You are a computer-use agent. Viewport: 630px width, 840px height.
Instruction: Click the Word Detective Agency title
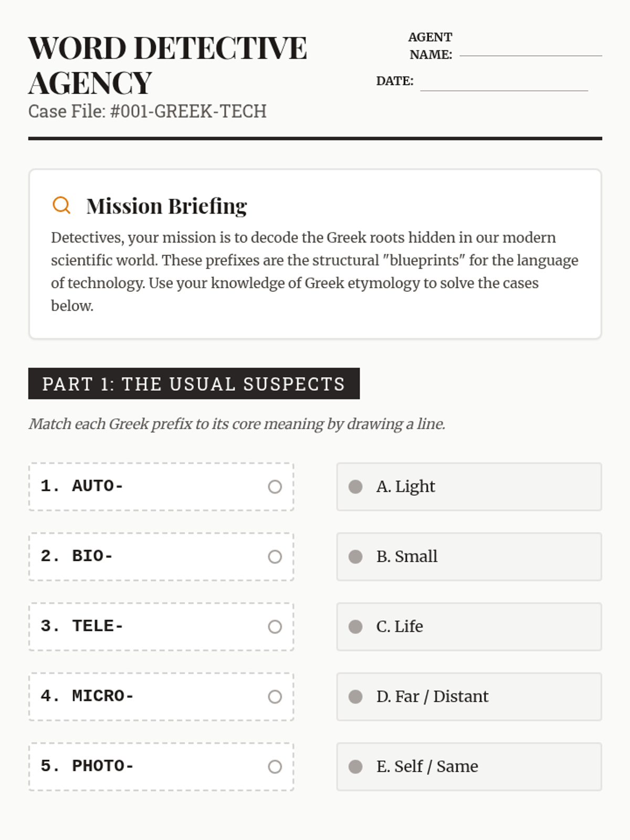pos(167,65)
